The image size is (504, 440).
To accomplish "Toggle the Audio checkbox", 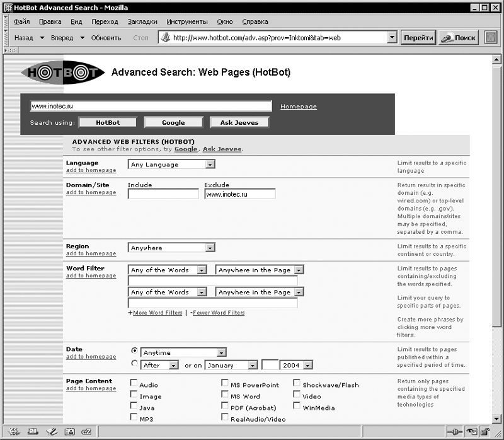I will point(134,383).
